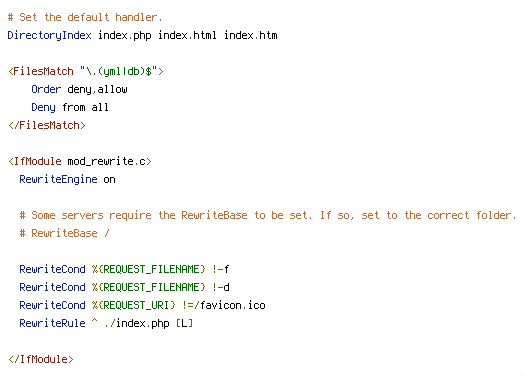Click the closing IfModule tag
The height and width of the screenshot is (376, 526).
[41, 359]
